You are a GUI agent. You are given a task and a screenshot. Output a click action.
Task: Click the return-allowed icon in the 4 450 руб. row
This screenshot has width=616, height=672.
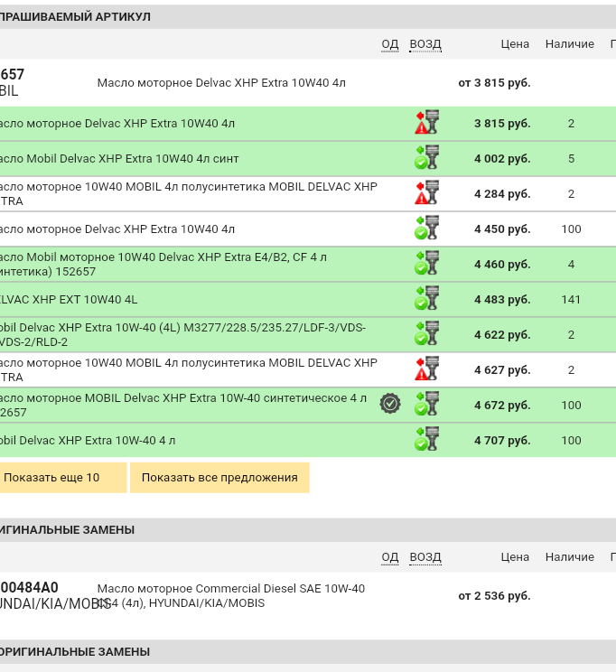[x=426, y=229]
